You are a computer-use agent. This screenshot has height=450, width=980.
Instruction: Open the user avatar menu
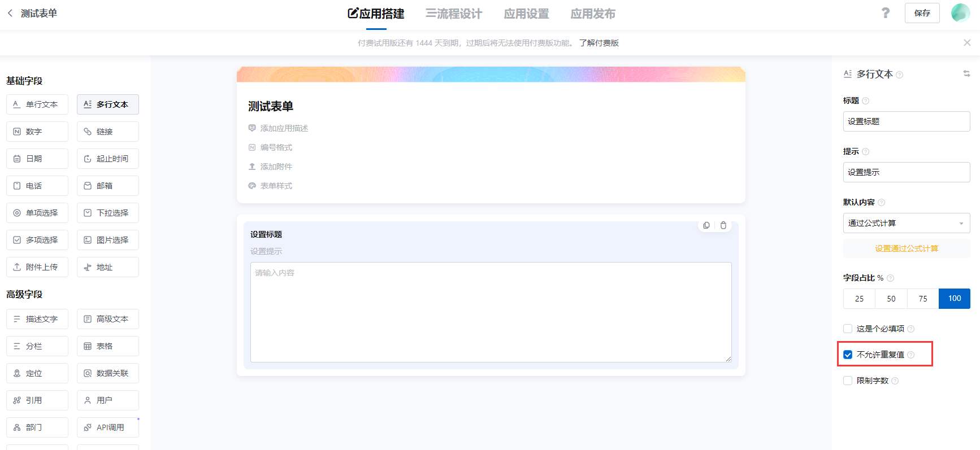[960, 13]
